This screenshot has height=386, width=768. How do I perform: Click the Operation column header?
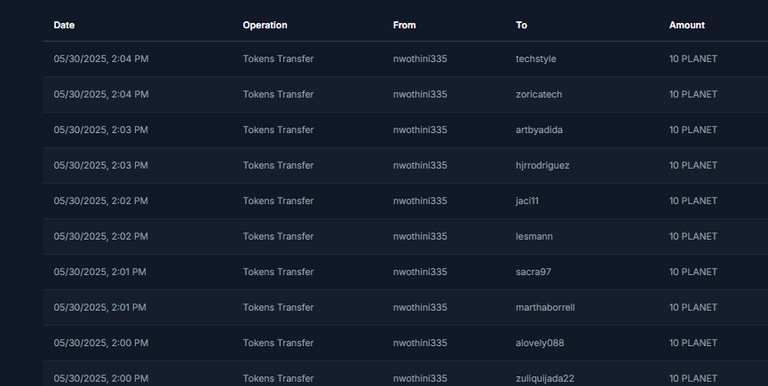point(265,25)
